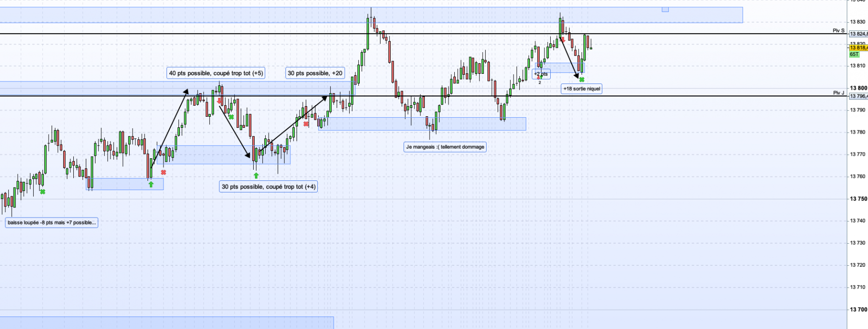Select the "+2 pts" annotation box
Screen dimensions: 868x329
click(x=541, y=74)
